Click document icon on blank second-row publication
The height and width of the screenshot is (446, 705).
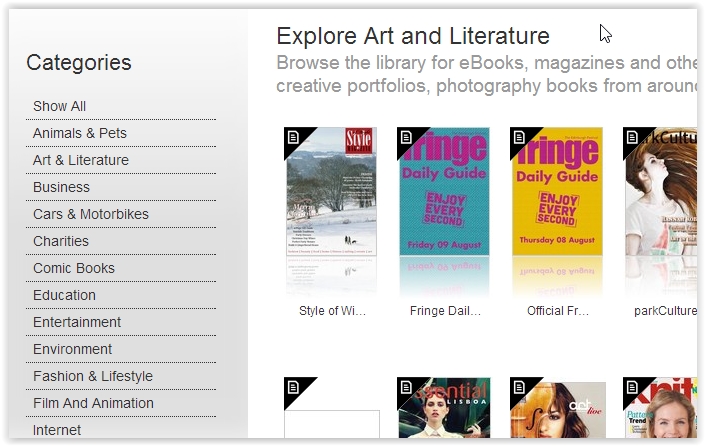pyautogui.click(x=293, y=386)
